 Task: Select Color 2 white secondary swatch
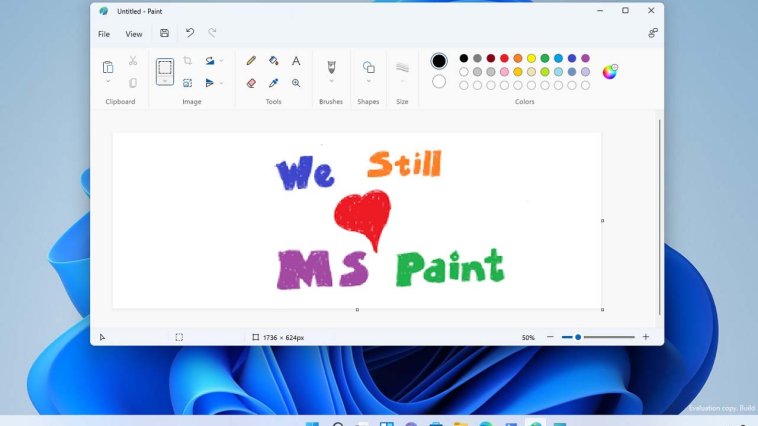439,81
